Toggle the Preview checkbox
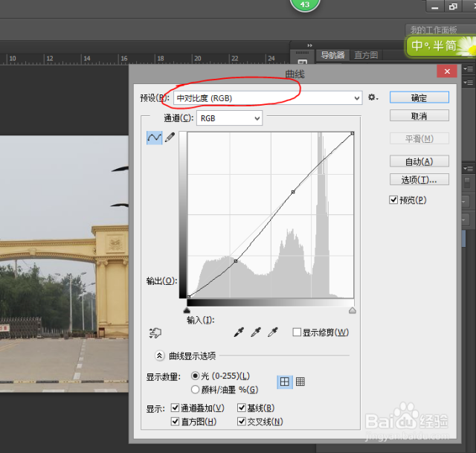 [x=393, y=200]
